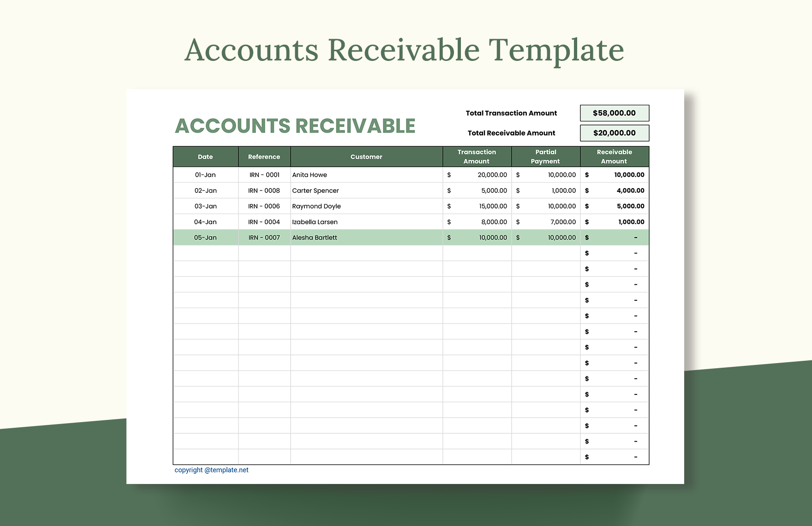Select the first empty row below Alesha Bartlett
This screenshot has height=526, width=812.
tap(366, 253)
